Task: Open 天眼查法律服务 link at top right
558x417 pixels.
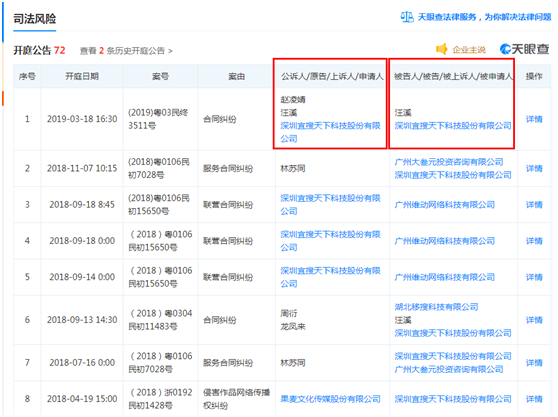Action: click(x=484, y=17)
